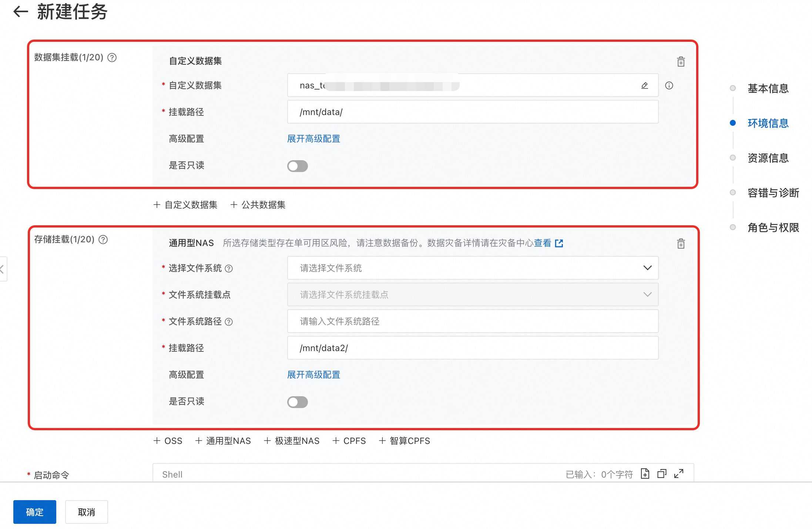This screenshot has height=529, width=812.
Task: Click the back arrow beside 新建任务
Action: point(21,12)
